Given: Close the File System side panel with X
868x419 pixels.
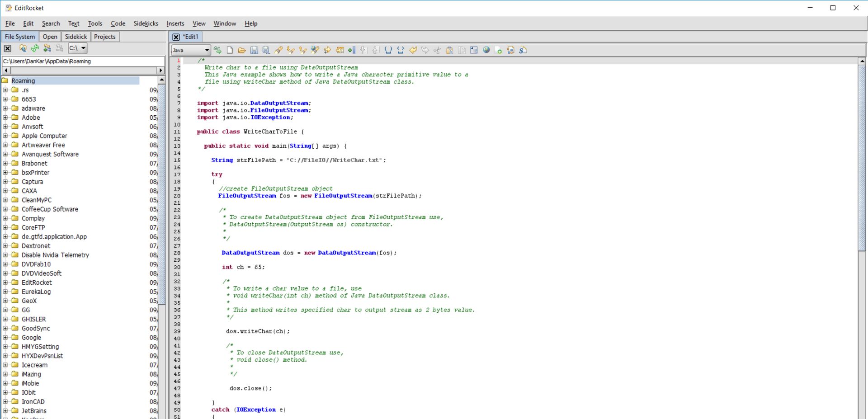Looking at the screenshot, I should tap(8, 48).
